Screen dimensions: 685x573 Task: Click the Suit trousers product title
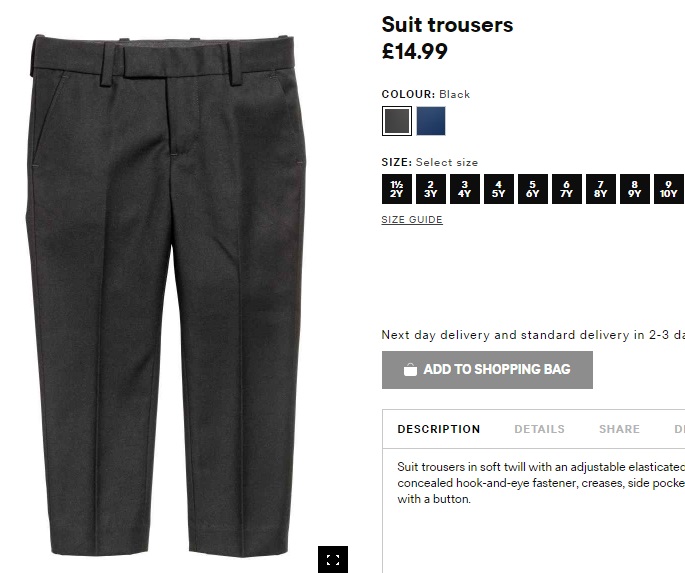447,25
